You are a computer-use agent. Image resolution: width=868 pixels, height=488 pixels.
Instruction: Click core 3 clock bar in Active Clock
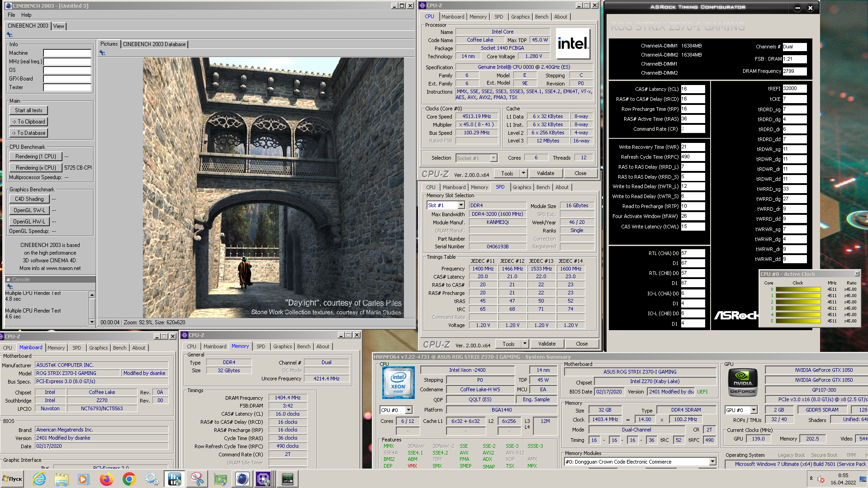(798, 308)
